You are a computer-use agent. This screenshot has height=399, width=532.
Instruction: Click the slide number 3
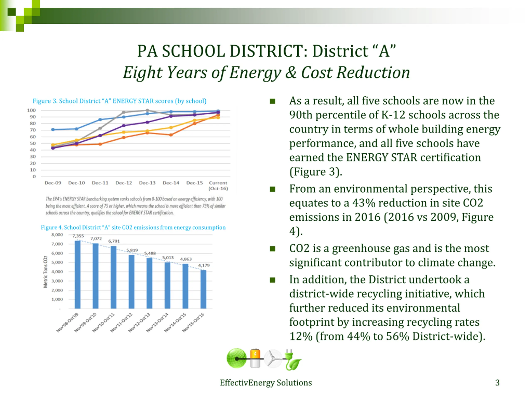(497, 382)
